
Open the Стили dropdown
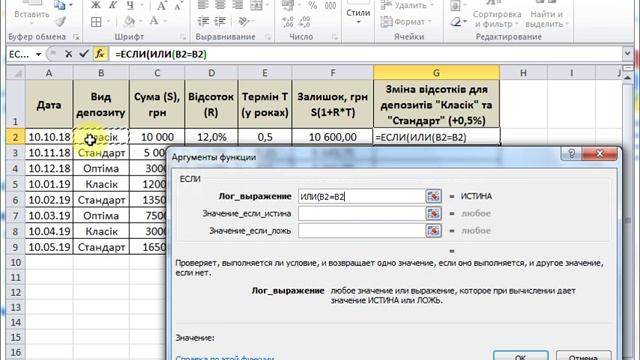pyautogui.click(x=358, y=14)
